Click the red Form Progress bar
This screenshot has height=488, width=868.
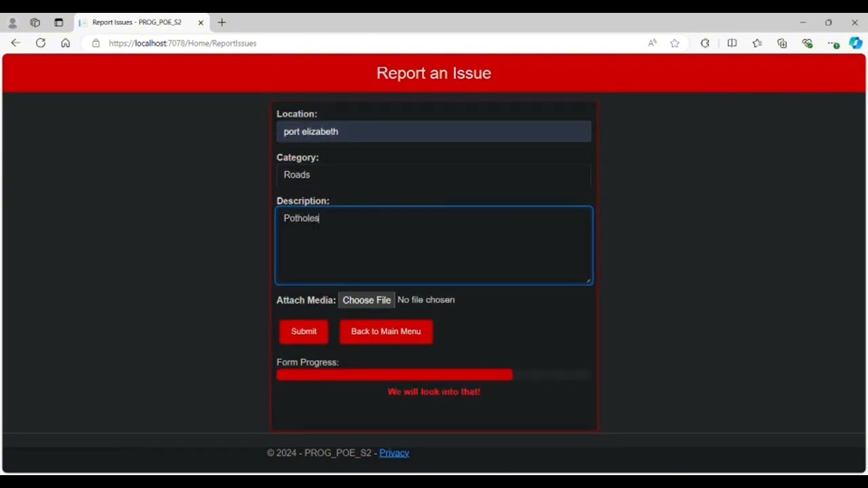(x=395, y=375)
